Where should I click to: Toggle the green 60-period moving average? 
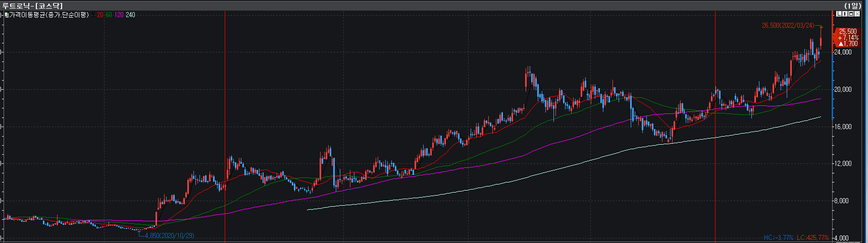pyautogui.click(x=109, y=15)
